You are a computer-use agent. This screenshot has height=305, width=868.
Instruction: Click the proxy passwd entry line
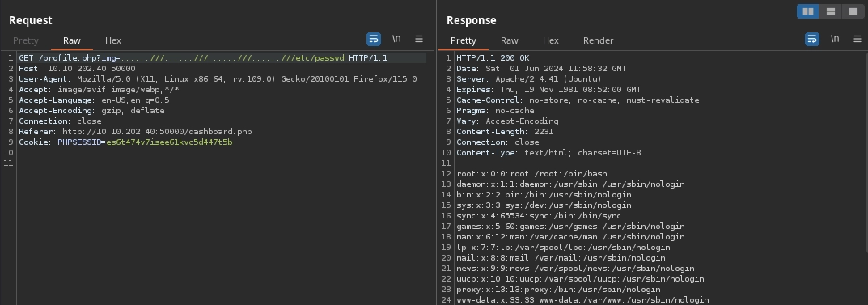tap(558, 290)
